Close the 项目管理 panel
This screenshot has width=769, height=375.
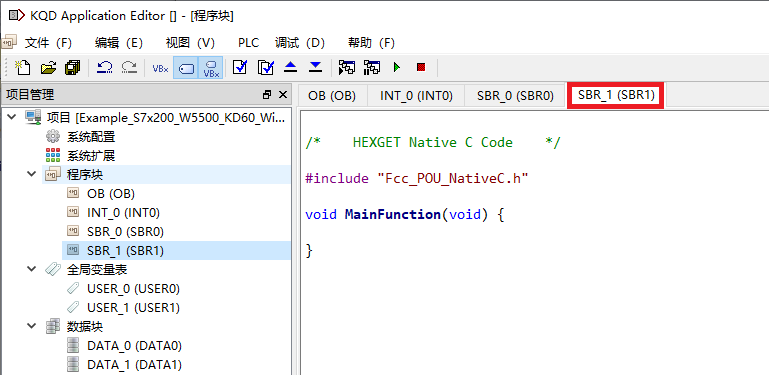click(x=282, y=95)
